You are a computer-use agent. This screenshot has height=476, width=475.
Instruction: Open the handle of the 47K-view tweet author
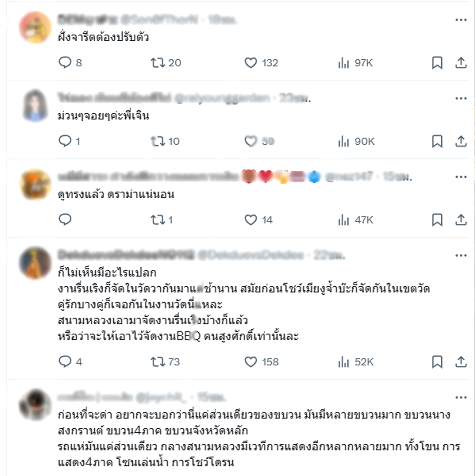coord(349,176)
